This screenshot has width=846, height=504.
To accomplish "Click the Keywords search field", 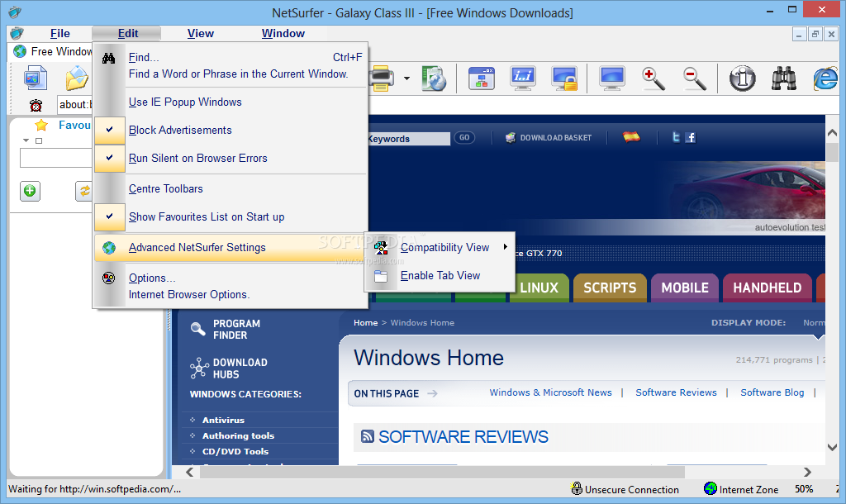I will [x=408, y=139].
